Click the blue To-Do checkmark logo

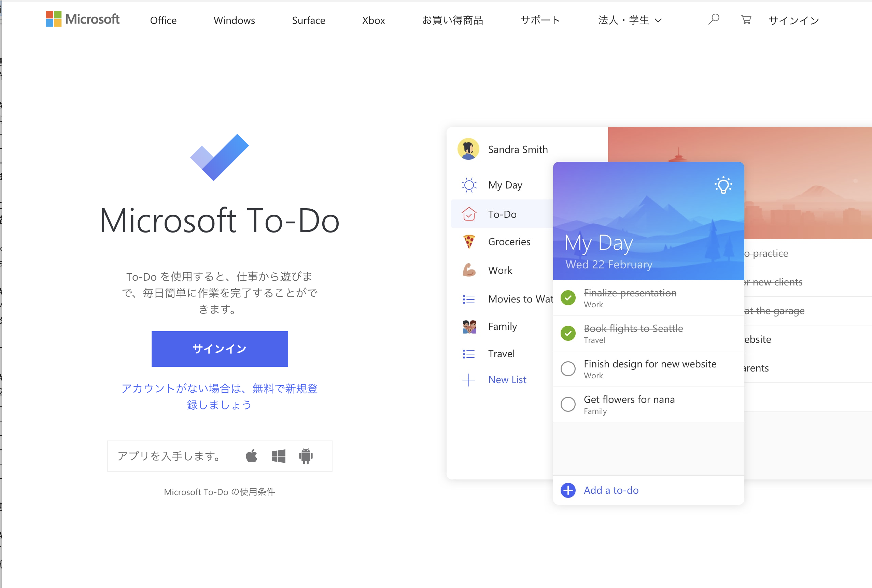[220, 157]
